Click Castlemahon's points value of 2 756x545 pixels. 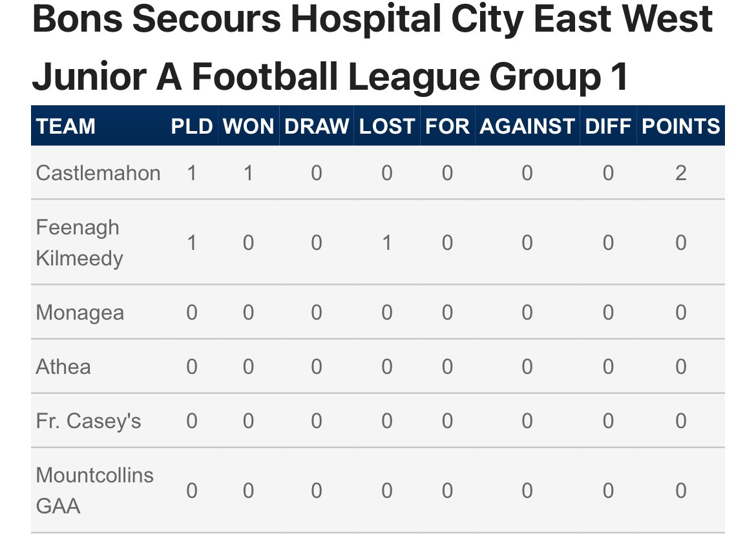pos(680,173)
